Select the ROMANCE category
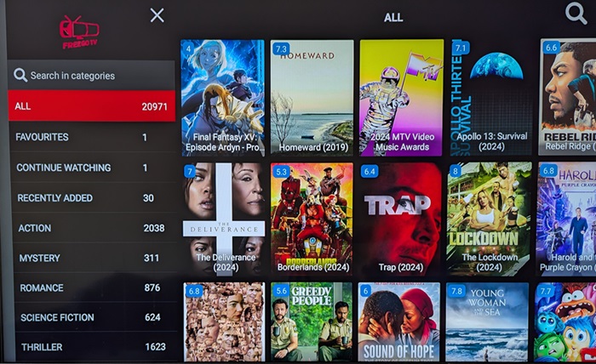This screenshot has height=364, width=596. [96, 287]
